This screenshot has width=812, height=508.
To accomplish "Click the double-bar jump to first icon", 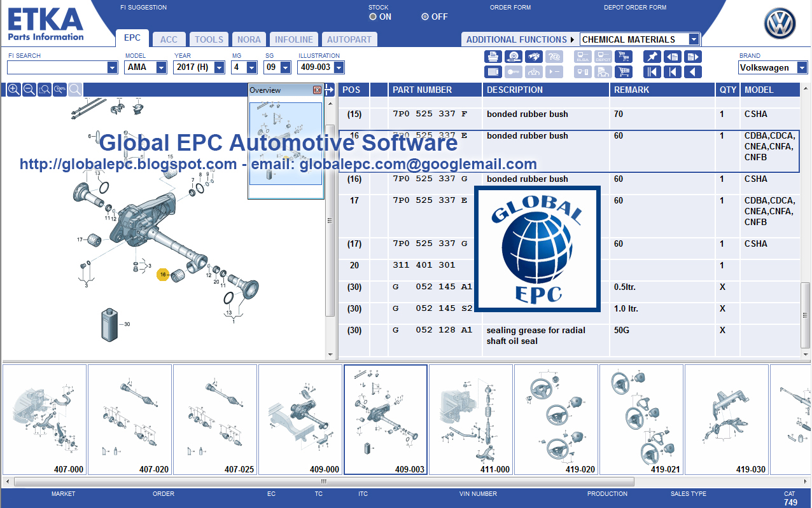I will (x=652, y=72).
